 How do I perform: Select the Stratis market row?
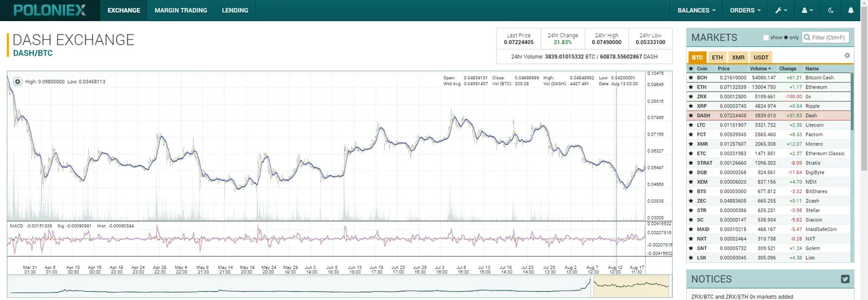pos(770,163)
